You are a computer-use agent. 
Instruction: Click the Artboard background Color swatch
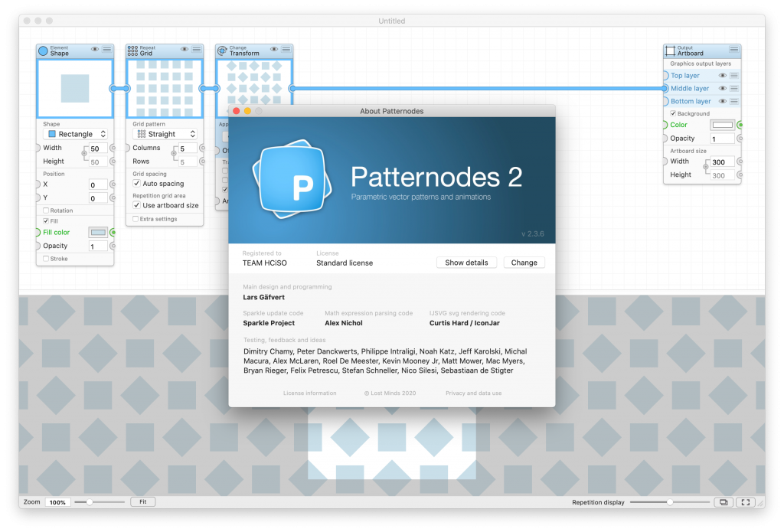[x=723, y=125]
